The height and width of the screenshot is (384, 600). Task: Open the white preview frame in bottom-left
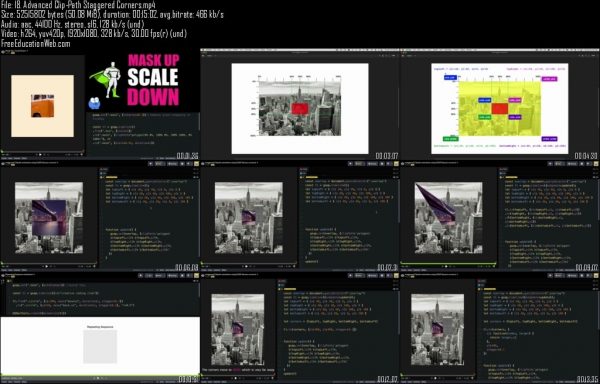tap(100, 328)
